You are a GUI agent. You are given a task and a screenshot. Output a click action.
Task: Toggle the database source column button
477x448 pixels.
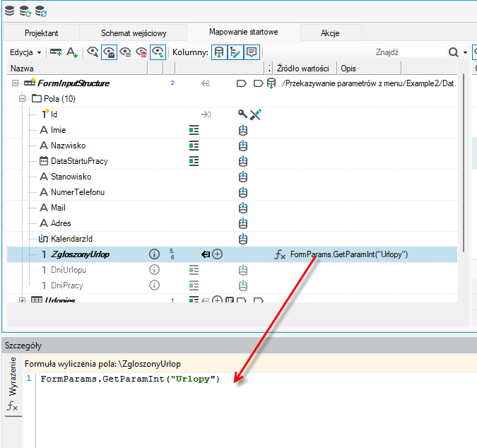(x=219, y=52)
